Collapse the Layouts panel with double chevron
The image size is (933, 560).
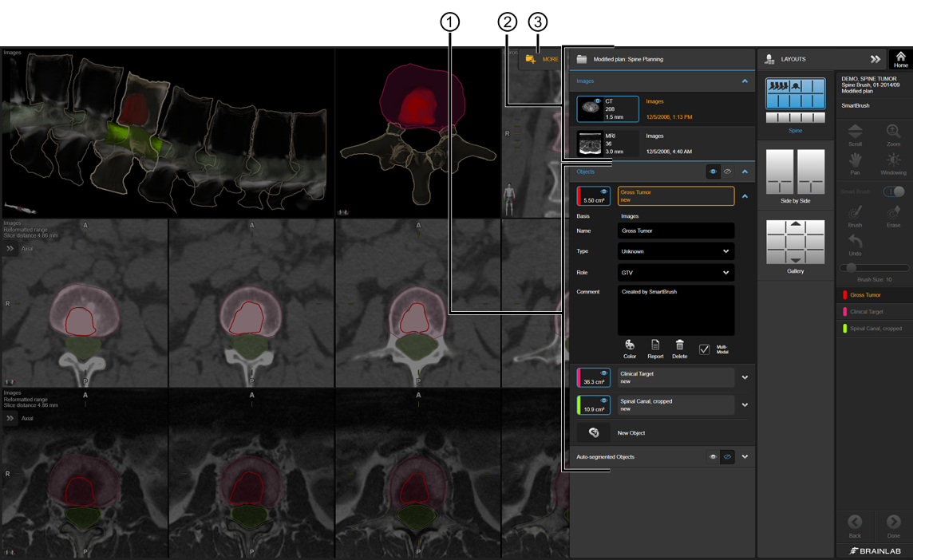[x=875, y=59]
